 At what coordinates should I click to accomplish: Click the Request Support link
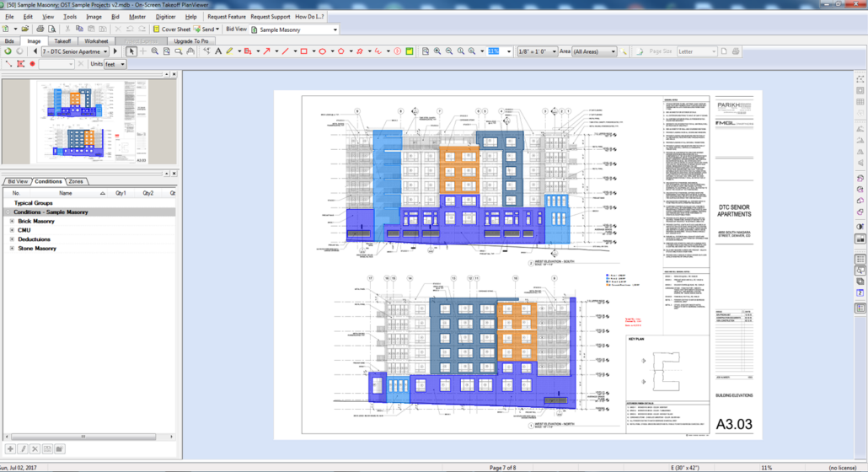(271, 17)
